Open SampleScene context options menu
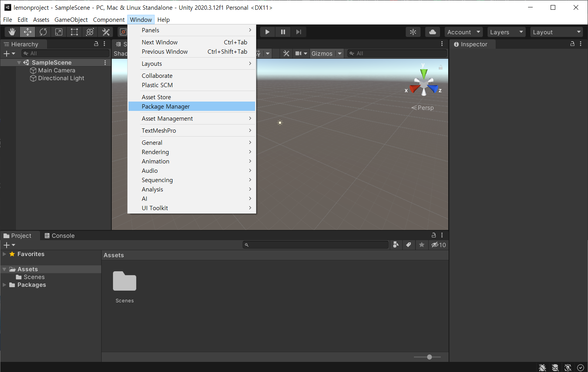Image resolution: width=588 pixels, height=372 pixels. click(x=105, y=63)
